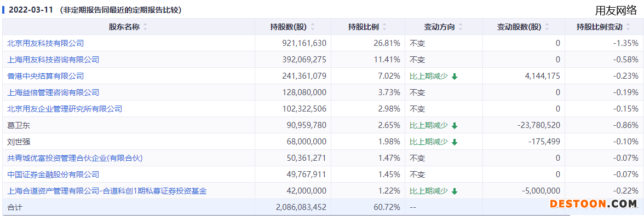Open 北京用友企业管理研究所有限公司 link

[x=65, y=109]
